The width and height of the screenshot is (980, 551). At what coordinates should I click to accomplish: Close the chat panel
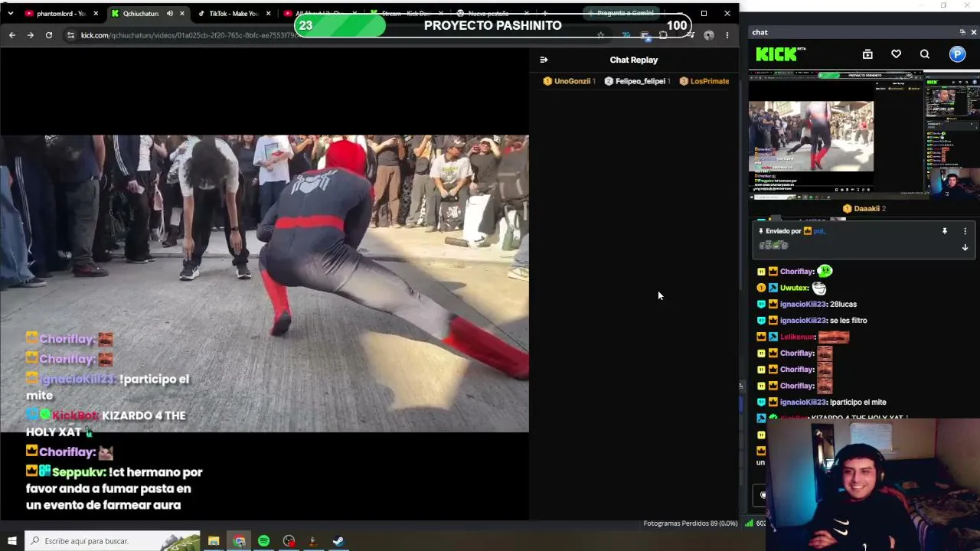point(973,32)
